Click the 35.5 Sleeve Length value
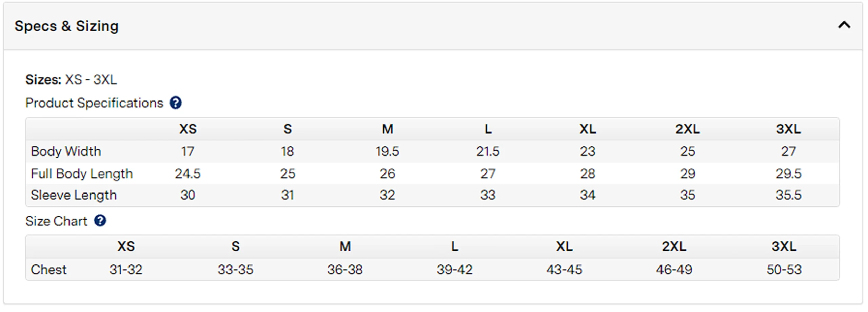The image size is (868, 312). 788,195
